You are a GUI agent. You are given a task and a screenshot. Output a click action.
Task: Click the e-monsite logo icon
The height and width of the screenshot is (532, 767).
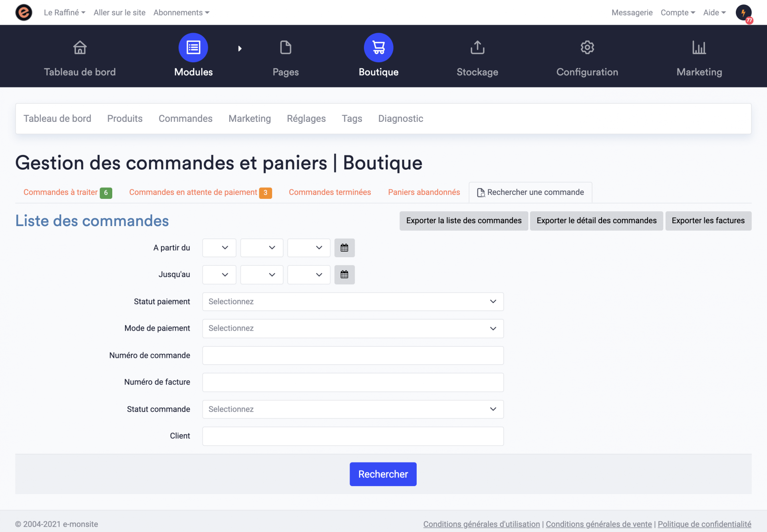pos(24,12)
